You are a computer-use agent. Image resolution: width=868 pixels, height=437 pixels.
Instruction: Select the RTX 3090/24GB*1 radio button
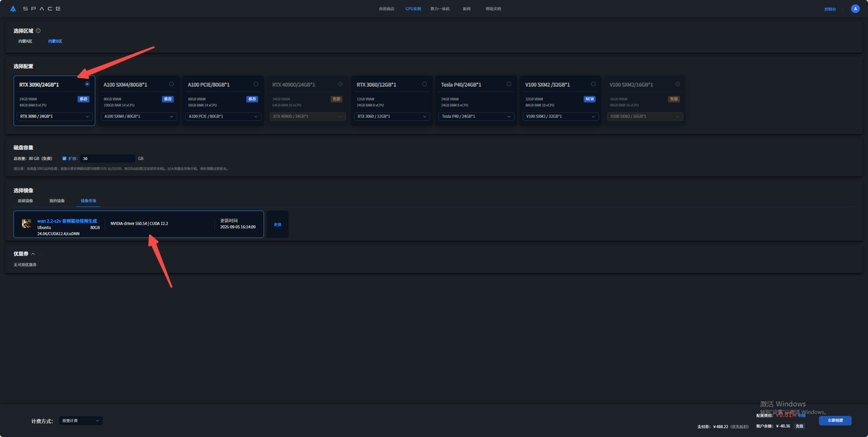click(87, 84)
